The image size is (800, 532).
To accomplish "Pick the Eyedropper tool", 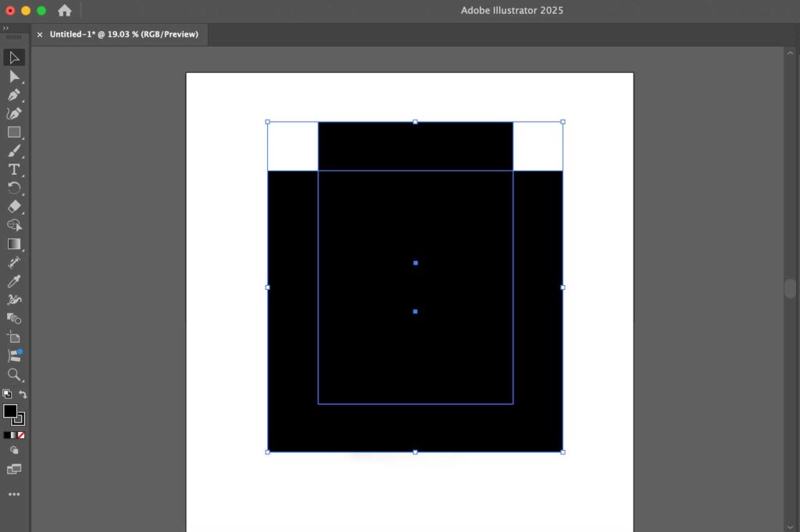I will pos(14,280).
